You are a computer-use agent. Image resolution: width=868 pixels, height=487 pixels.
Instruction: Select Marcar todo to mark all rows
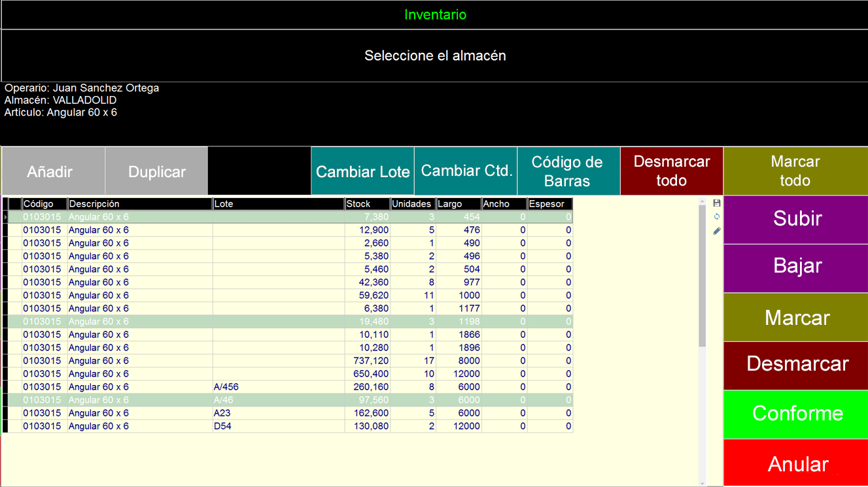click(x=795, y=171)
